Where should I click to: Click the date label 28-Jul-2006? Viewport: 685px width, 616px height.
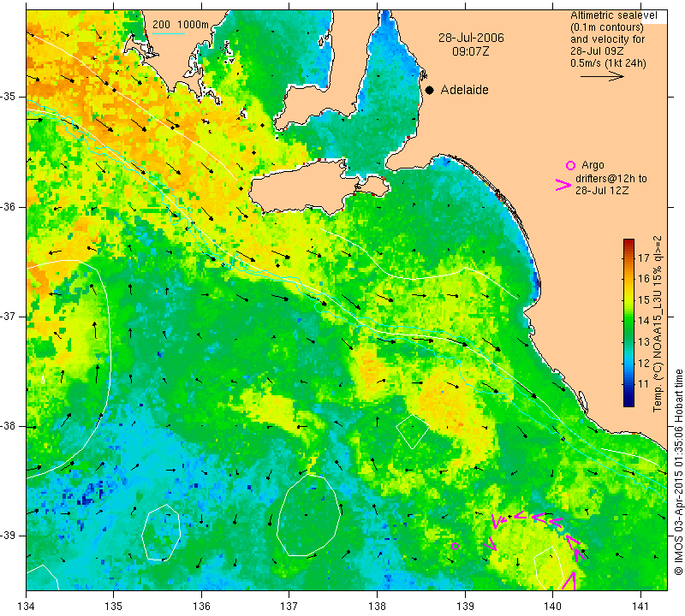pyautogui.click(x=471, y=38)
